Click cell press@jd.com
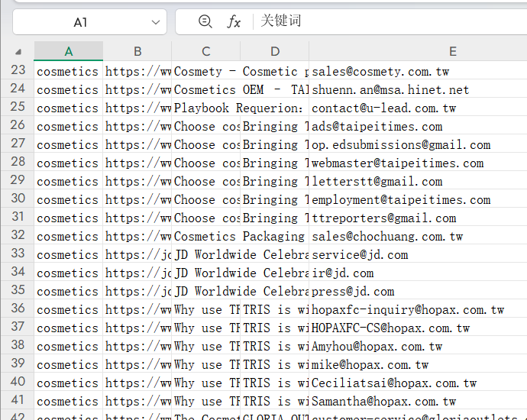 418,291
